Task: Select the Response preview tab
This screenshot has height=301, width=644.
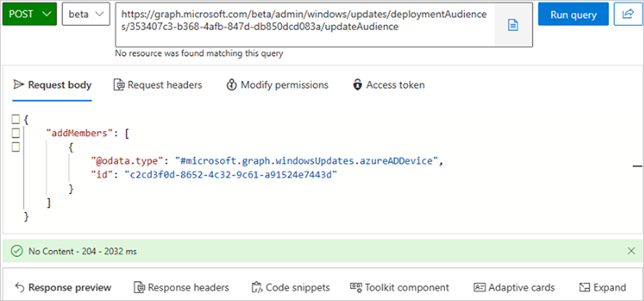Action: pos(63,288)
